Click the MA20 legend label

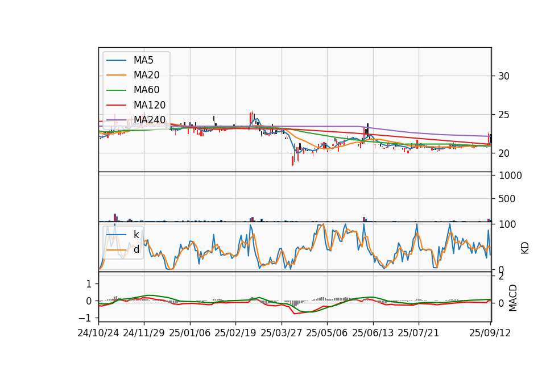(x=147, y=75)
